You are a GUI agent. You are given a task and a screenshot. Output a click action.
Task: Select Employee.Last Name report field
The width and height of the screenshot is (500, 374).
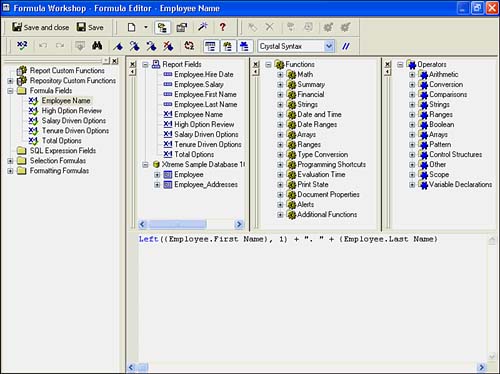[x=206, y=104]
